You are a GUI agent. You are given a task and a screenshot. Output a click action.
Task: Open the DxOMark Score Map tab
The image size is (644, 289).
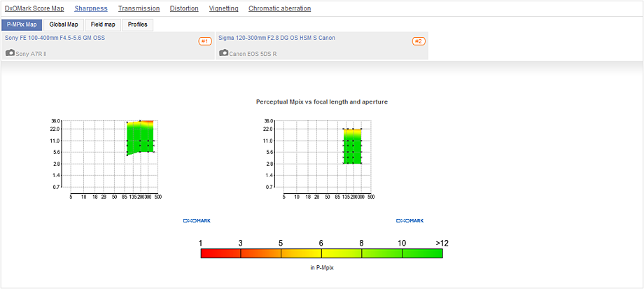tap(34, 8)
